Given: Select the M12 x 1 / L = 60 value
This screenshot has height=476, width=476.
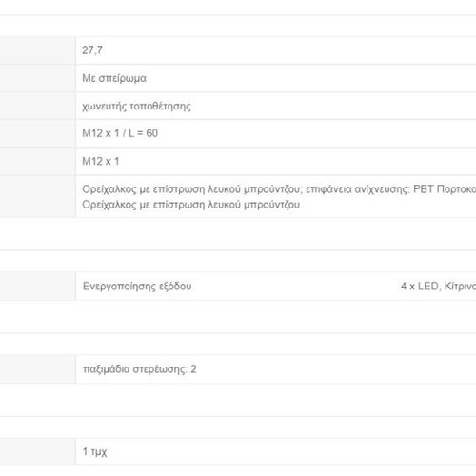Looking at the screenshot, I should tap(120, 133).
